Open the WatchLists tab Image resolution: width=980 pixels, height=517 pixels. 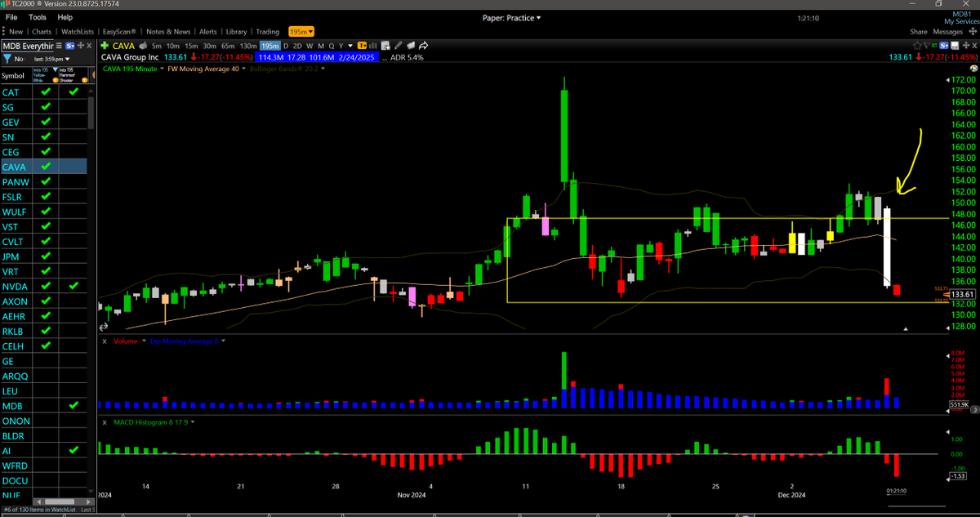[x=78, y=31]
